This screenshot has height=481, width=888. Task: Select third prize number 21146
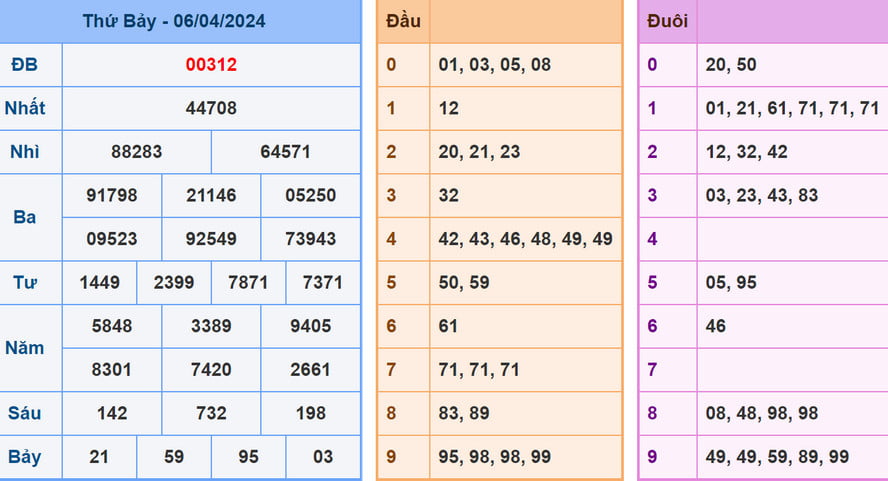[211, 195]
